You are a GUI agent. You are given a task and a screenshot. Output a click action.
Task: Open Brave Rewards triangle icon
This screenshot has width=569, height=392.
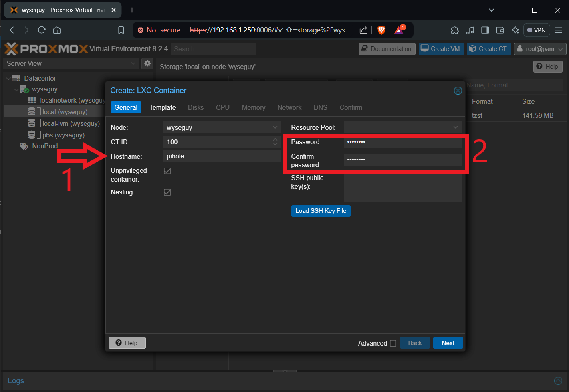[x=400, y=30]
